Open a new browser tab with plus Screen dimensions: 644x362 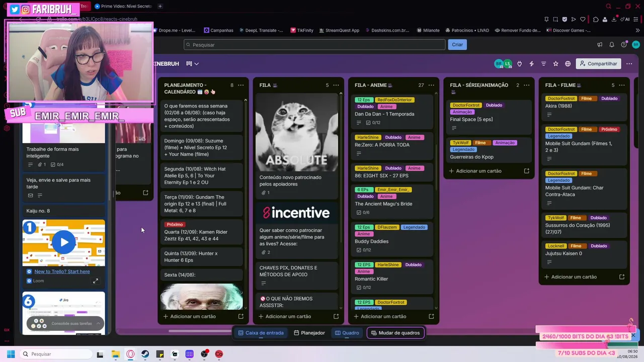160,6
